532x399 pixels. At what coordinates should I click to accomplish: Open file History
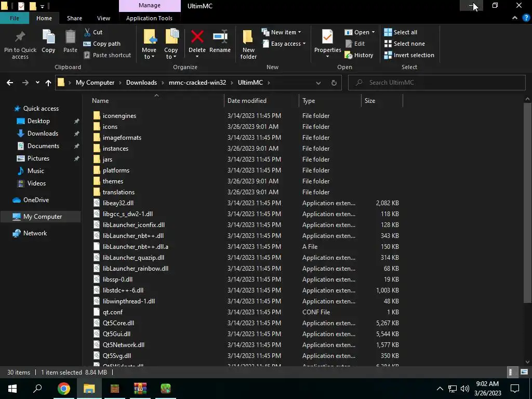359,55
